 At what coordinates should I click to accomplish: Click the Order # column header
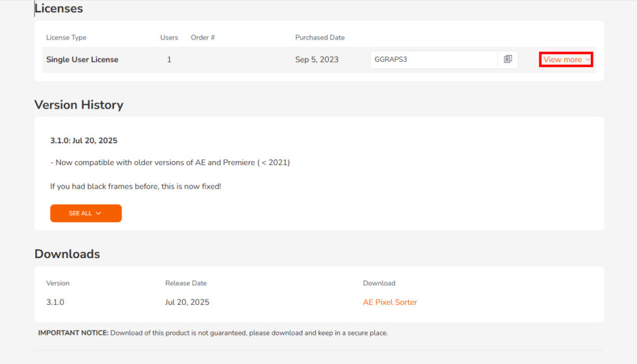click(x=203, y=38)
